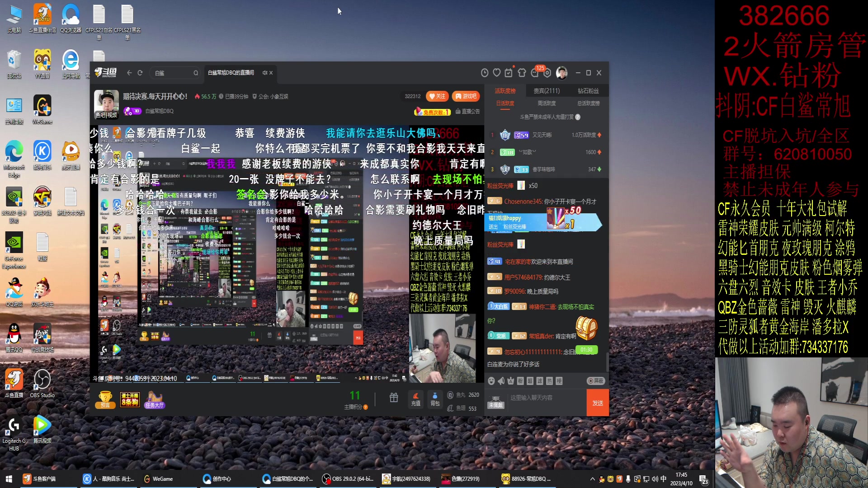Click the 热 hot words icon in chat toolbar
This screenshot has height=488, width=868.
coord(549,381)
